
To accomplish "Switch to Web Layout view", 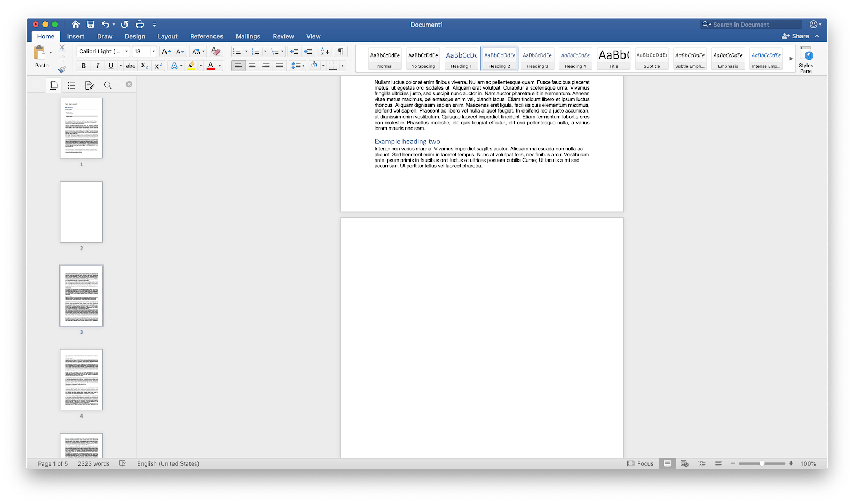I will [x=684, y=463].
